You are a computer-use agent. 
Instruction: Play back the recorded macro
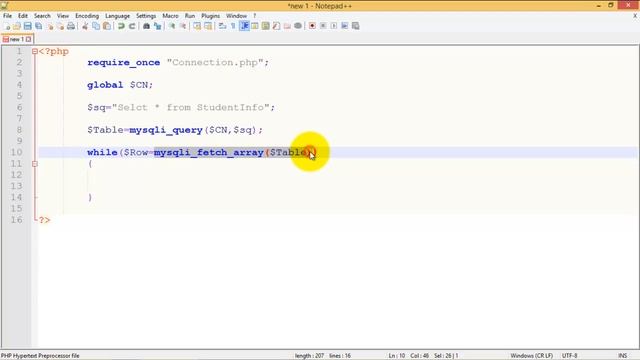click(x=334, y=26)
